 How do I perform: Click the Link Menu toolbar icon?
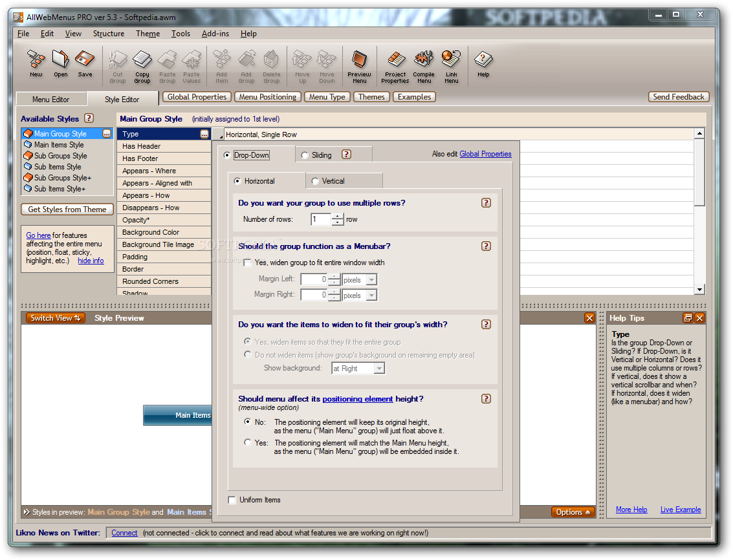(x=451, y=67)
